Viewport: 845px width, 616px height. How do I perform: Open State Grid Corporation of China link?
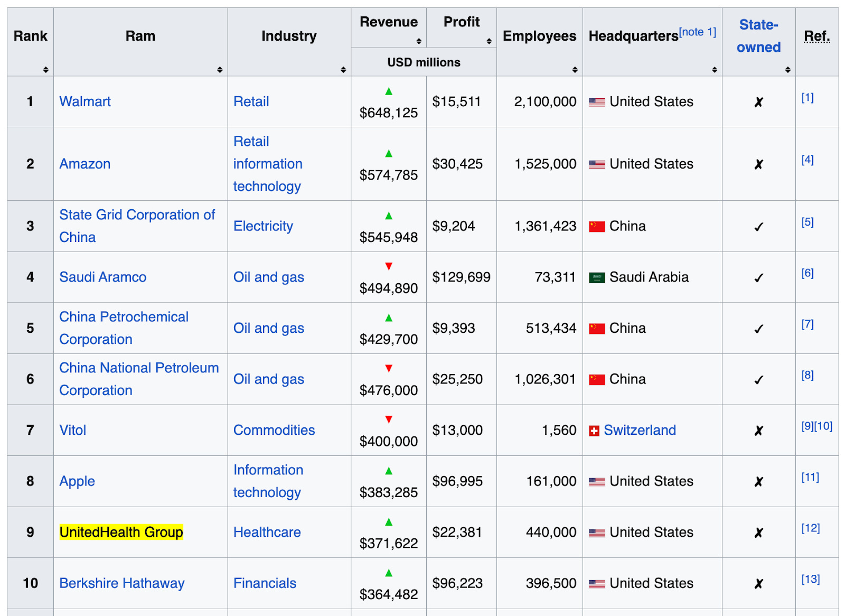[x=137, y=226]
